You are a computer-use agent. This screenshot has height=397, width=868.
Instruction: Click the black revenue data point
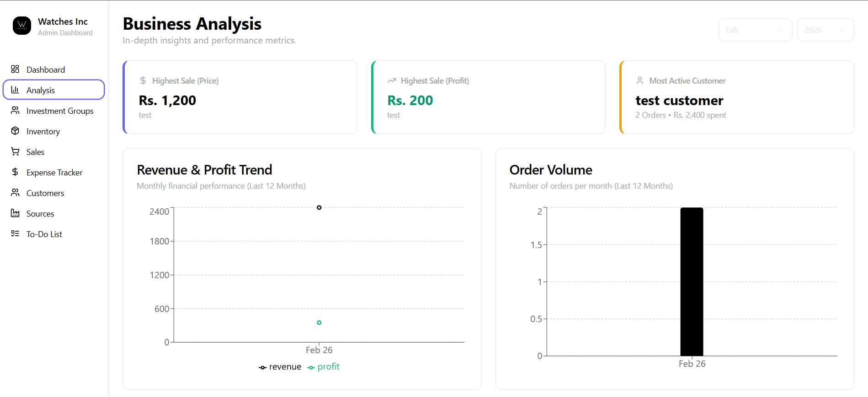coord(319,207)
